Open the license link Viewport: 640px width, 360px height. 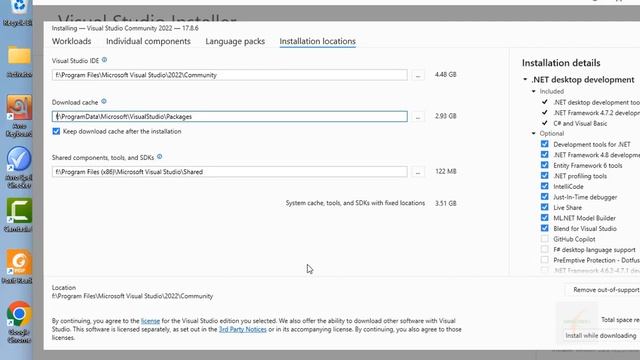point(150,321)
